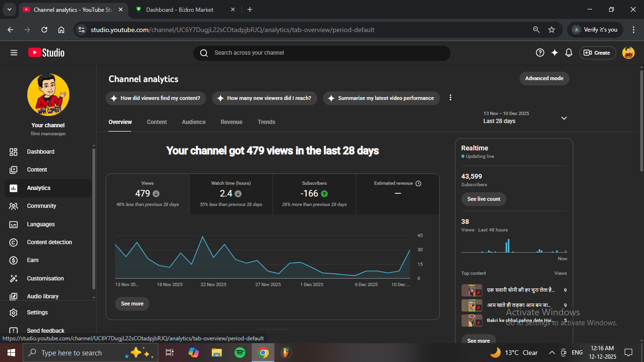Click the Estimated revenue clock icon
This screenshot has width=644, height=362.
point(418,183)
